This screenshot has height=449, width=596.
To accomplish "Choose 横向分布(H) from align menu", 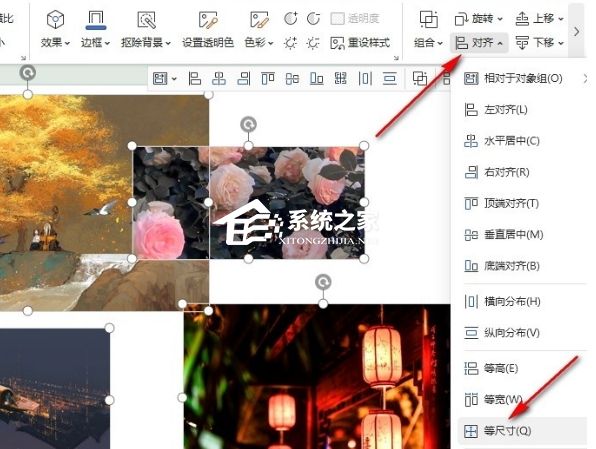I will click(523, 301).
